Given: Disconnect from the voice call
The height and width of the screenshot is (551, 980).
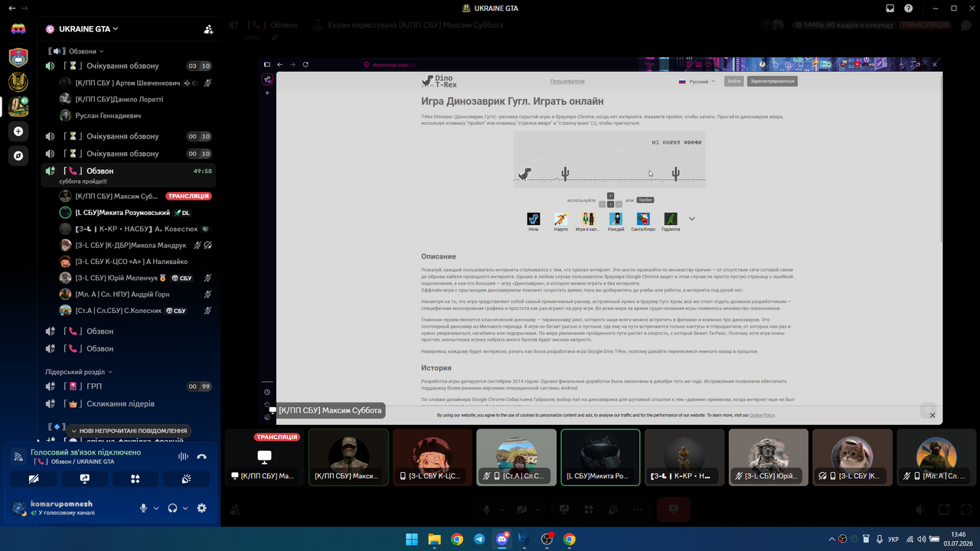Looking at the screenshot, I should (201, 457).
